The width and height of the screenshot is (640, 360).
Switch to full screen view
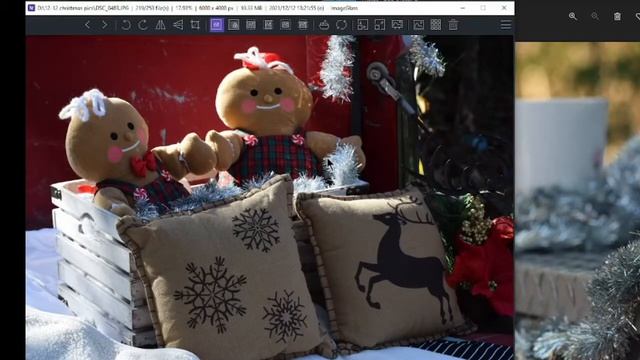point(380,25)
